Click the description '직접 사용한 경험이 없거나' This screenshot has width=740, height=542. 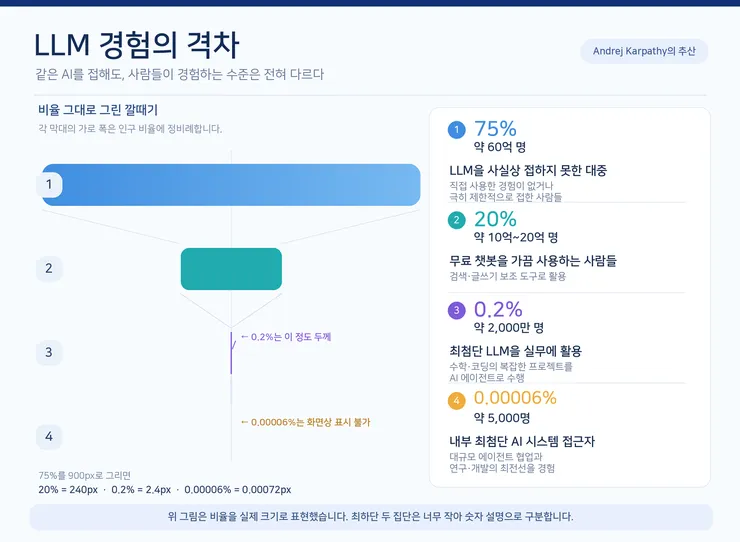501,186
